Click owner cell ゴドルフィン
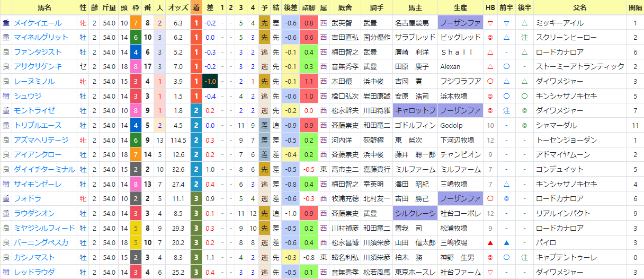The width and height of the screenshot is (644, 279). coord(415,125)
